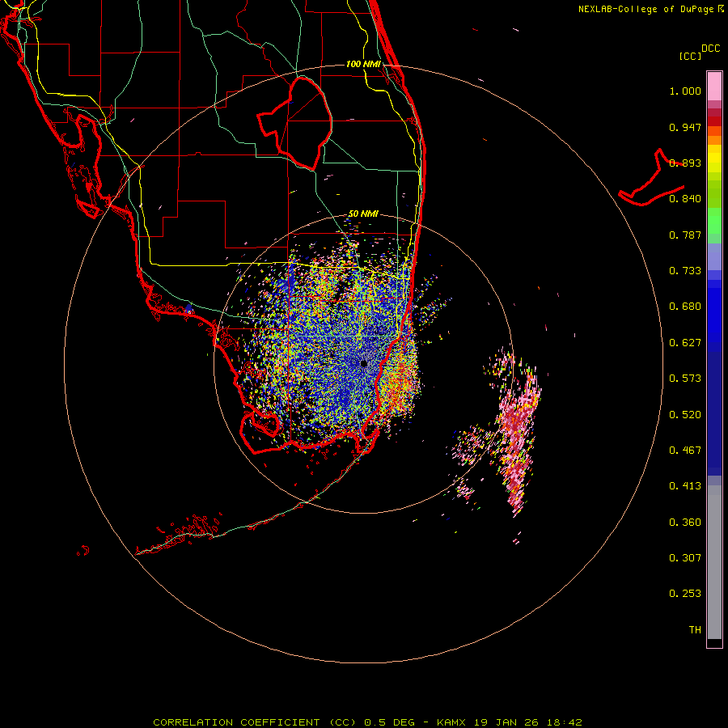Viewport: 728px width, 728px height.
Task: Click the 0.413 scale value
Action: click(685, 486)
